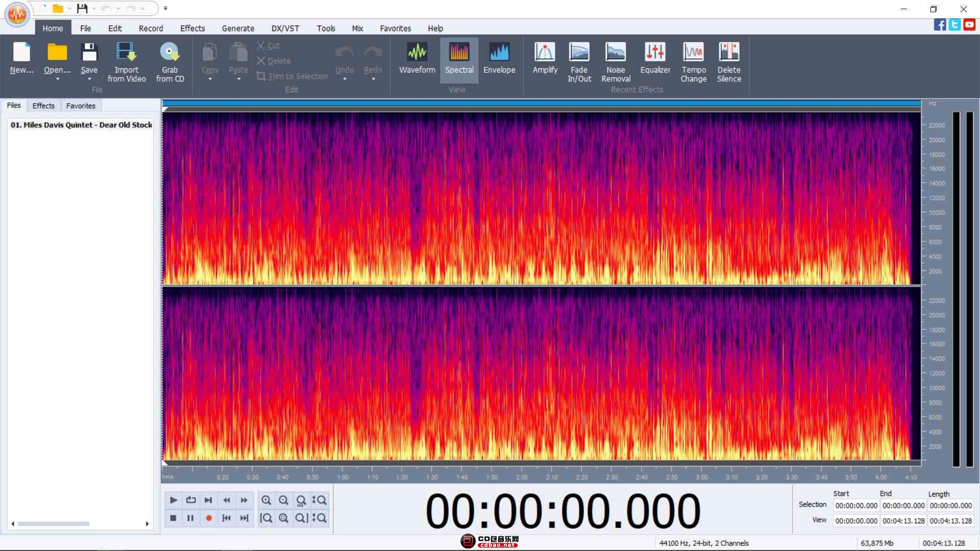The height and width of the screenshot is (551, 980).
Task: Click vertical zoom in icon
Action: (319, 500)
